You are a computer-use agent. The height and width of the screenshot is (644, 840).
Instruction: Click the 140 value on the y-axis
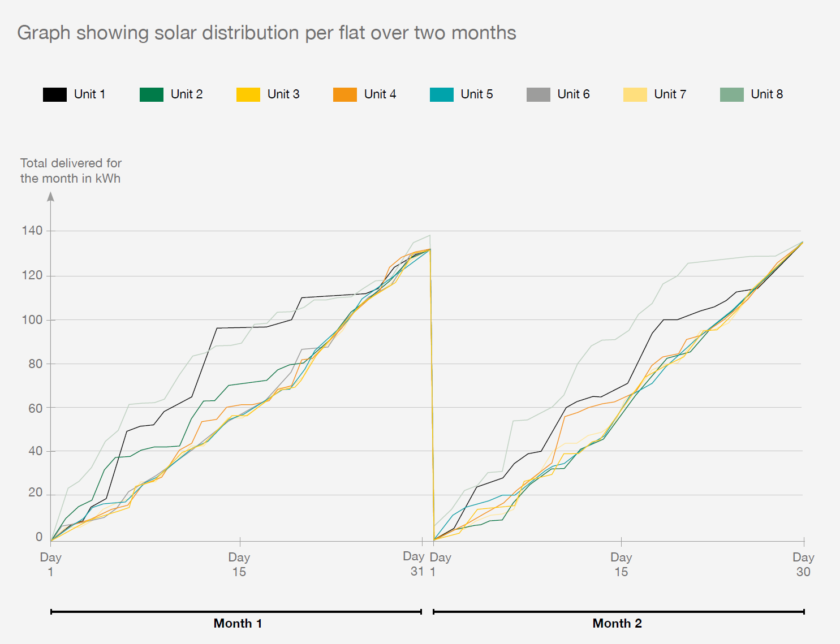tap(32, 230)
